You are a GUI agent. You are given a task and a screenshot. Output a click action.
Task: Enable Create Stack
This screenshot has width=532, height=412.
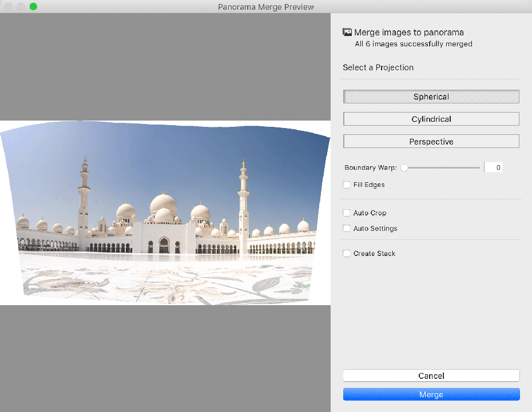pos(347,253)
